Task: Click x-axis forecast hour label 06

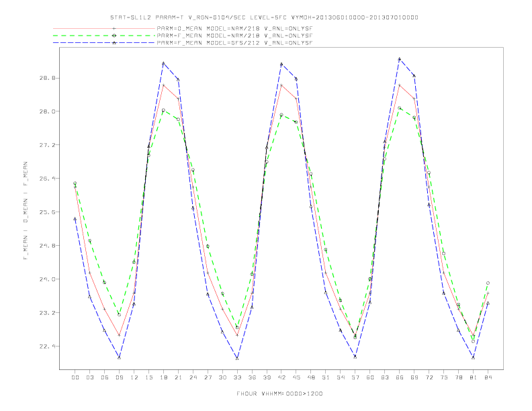Action: coord(105,377)
